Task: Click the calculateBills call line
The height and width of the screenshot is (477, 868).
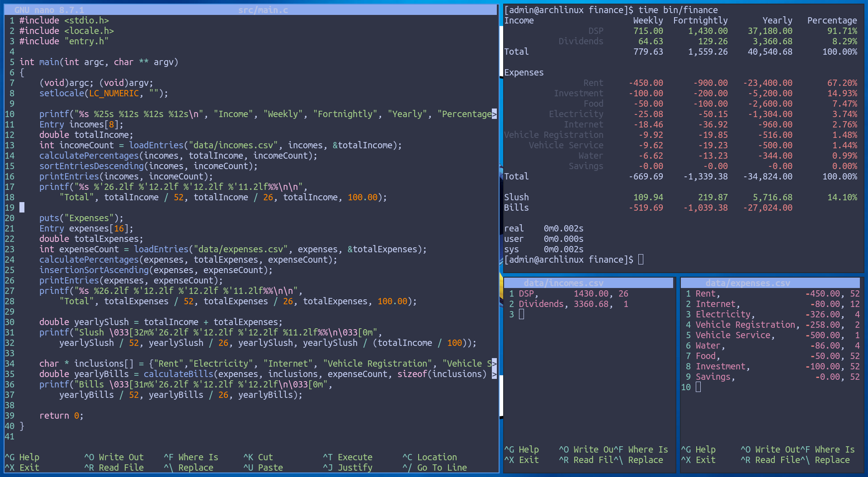Action: pyautogui.click(x=263, y=374)
